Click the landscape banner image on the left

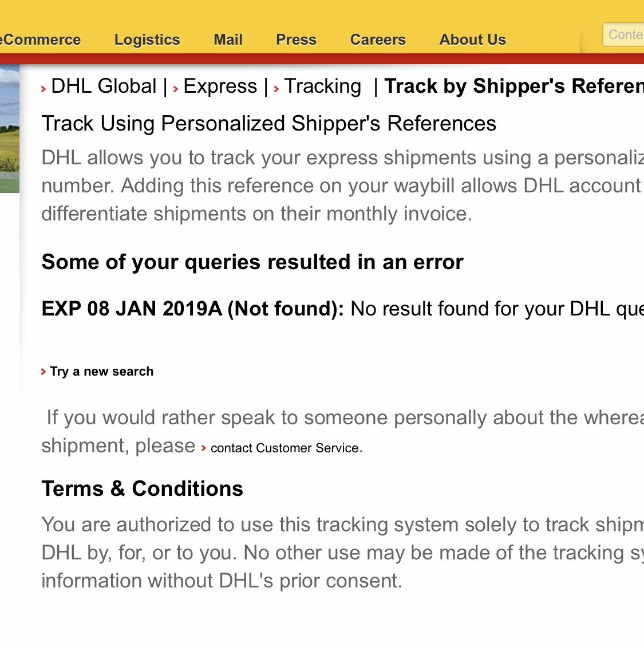[10, 129]
